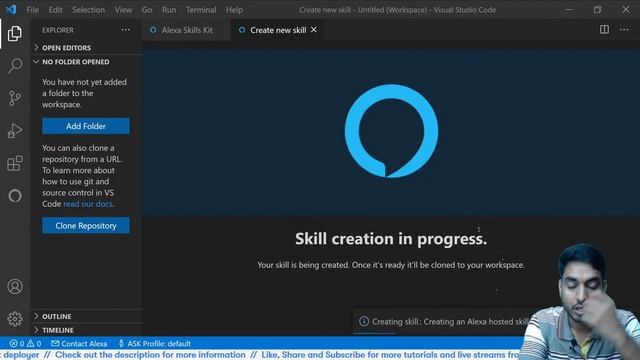Screen dimensions: 640x360
Task: Open the View menu
Action: click(x=123, y=10)
